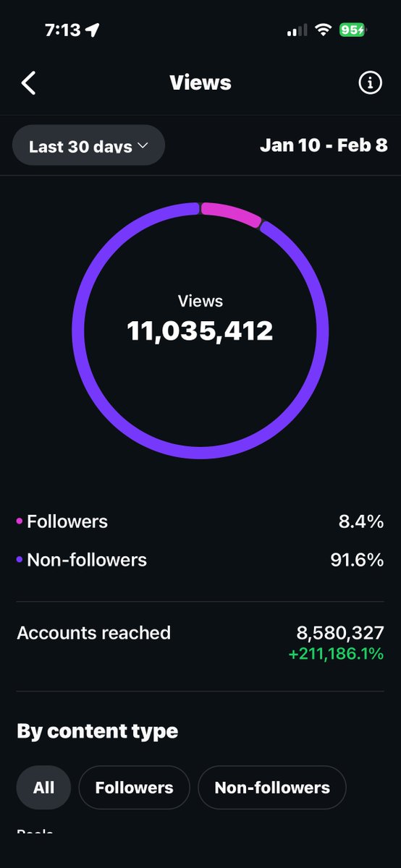Image resolution: width=401 pixels, height=868 pixels.
Task: Switch to the Non-followers filter tab
Action: pos(272,787)
